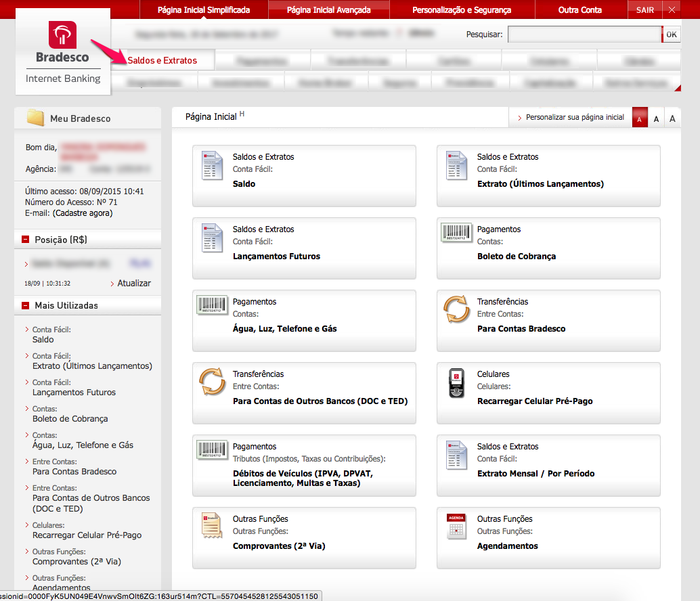Open sidebar link Água, Luz, Telefone e Gás

pyautogui.click(x=83, y=445)
